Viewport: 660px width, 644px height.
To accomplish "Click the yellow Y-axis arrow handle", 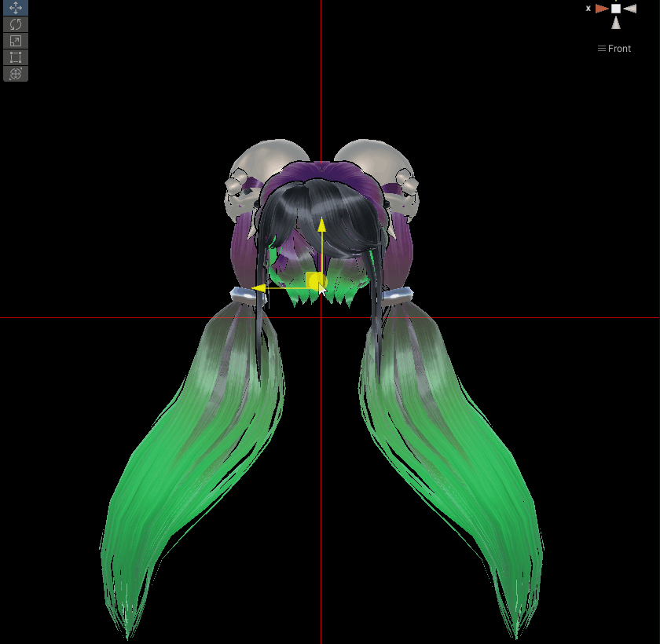I will tap(321, 225).
